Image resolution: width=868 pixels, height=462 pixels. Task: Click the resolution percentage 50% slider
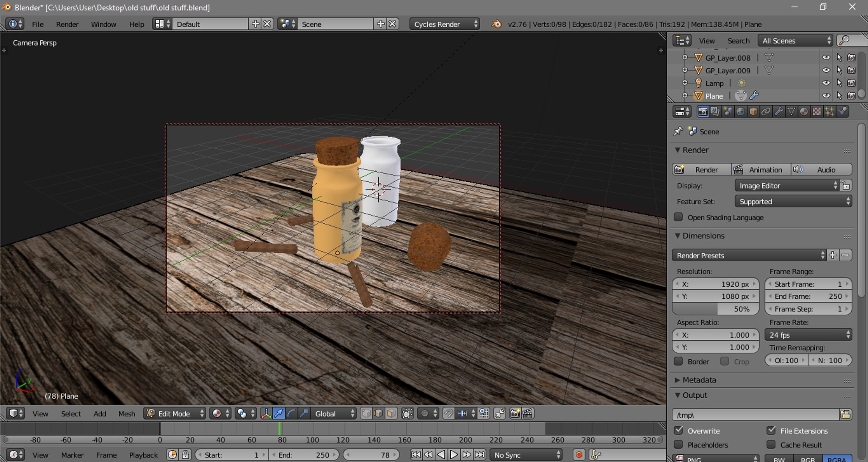click(716, 309)
